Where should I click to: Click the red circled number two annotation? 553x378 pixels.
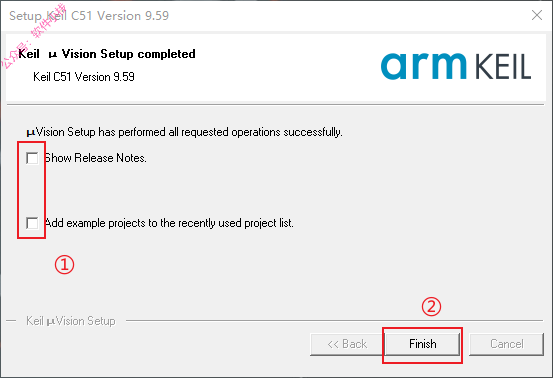tap(431, 307)
